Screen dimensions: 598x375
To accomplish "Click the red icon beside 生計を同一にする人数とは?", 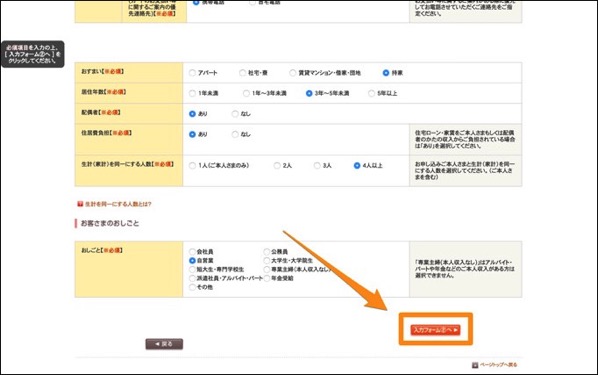I will 80,204.
